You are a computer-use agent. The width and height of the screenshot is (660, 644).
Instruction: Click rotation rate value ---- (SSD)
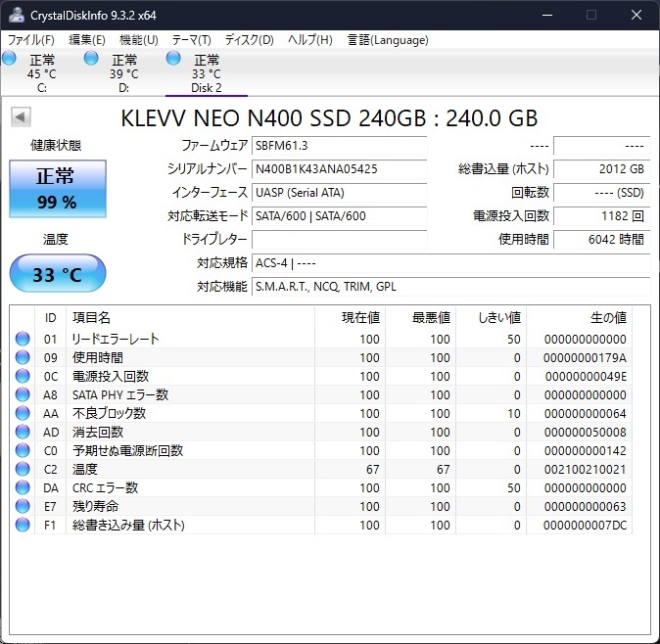(602, 193)
